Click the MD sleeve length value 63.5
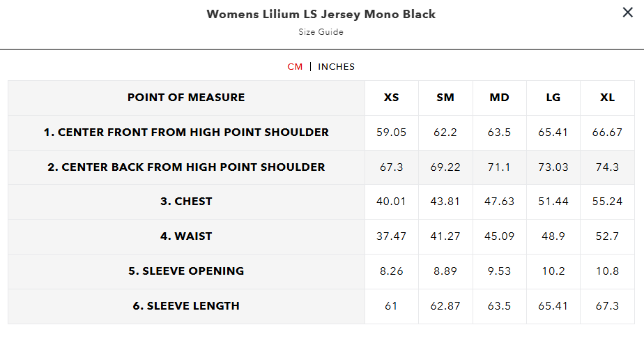 click(499, 306)
